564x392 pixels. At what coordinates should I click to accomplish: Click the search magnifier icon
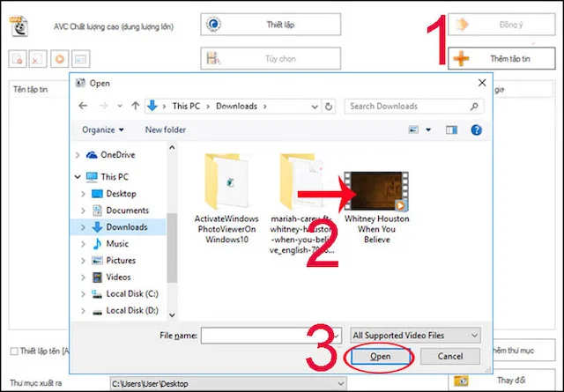coord(474,106)
